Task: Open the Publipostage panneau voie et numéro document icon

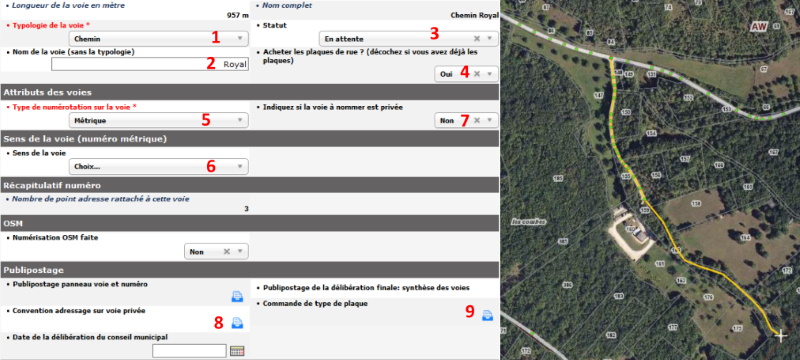Action: [237, 296]
